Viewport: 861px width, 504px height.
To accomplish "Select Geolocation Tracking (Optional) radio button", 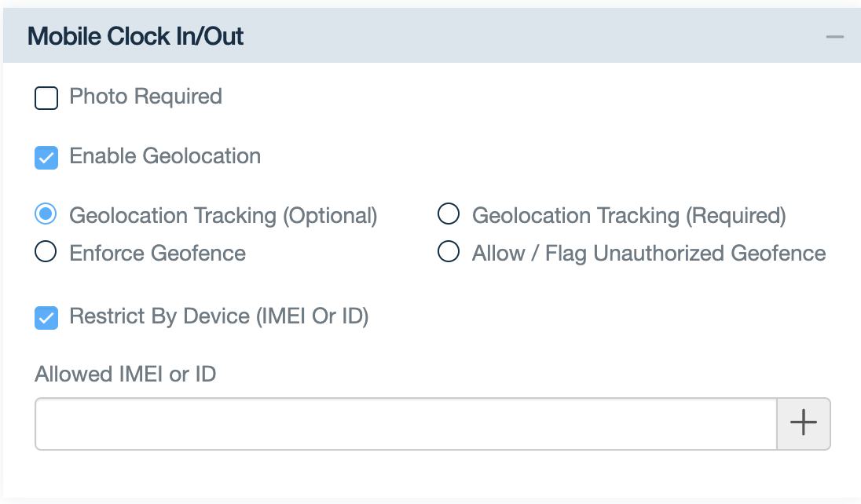I will click(x=46, y=214).
